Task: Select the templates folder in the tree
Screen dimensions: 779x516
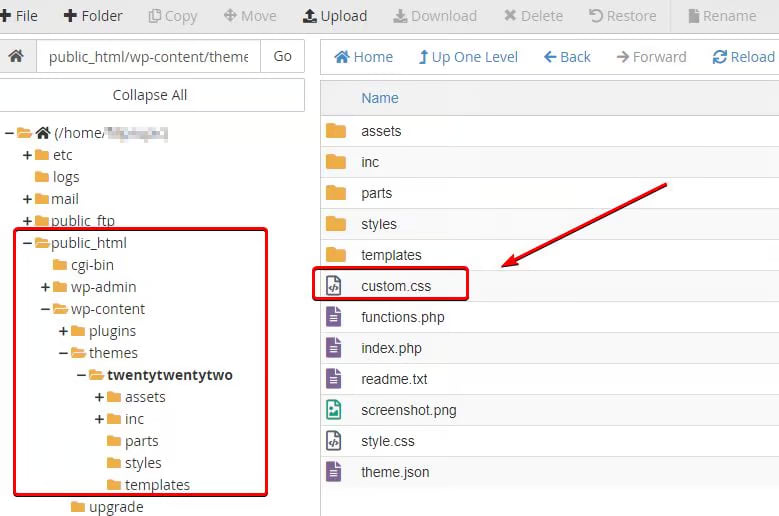Action: (x=157, y=485)
